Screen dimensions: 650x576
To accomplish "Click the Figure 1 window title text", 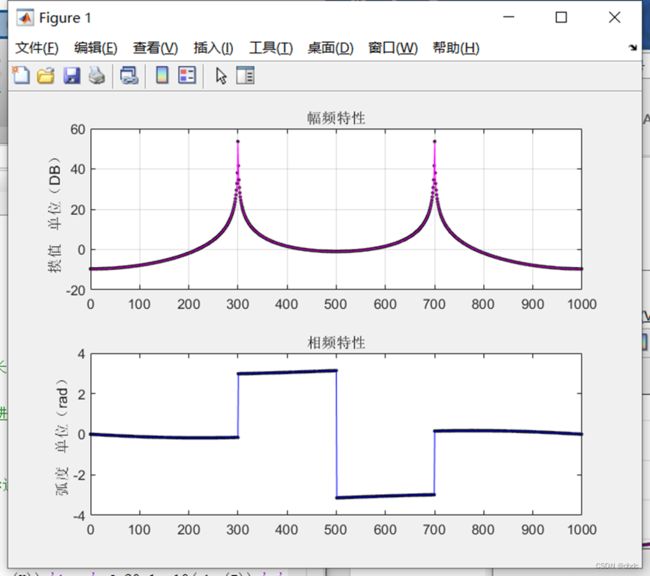I will tap(65, 18).
